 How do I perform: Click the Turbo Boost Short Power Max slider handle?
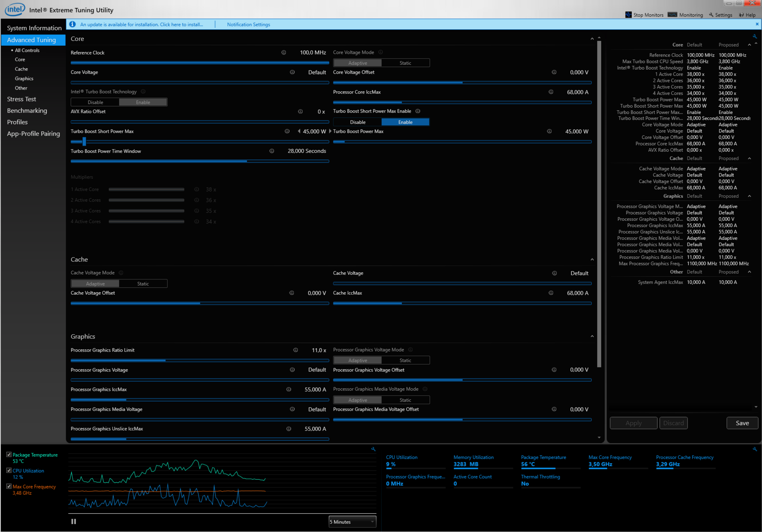click(x=84, y=142)
